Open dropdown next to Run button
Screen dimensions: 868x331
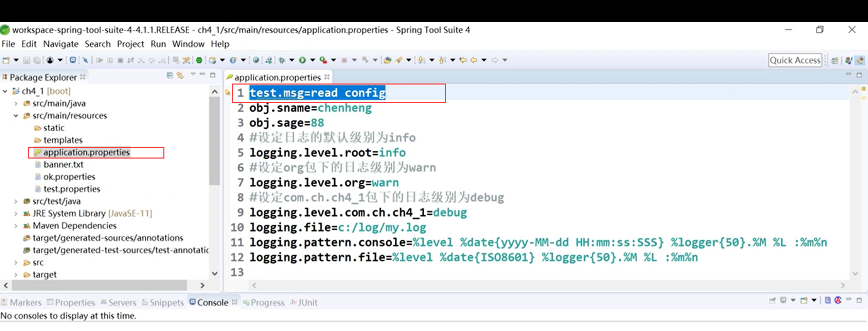coord(313,60)
